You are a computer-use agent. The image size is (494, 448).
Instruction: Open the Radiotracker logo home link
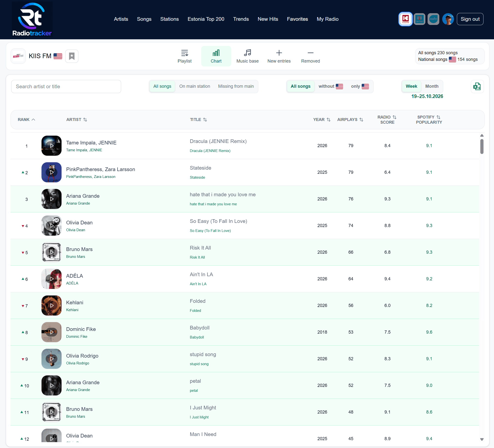[x=32, y=19]
